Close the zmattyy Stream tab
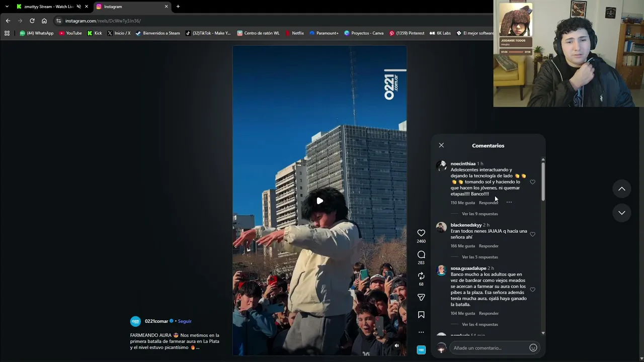The width and height of the screenshot is (644, 362). pyautogui.click(x=87, y=7)
